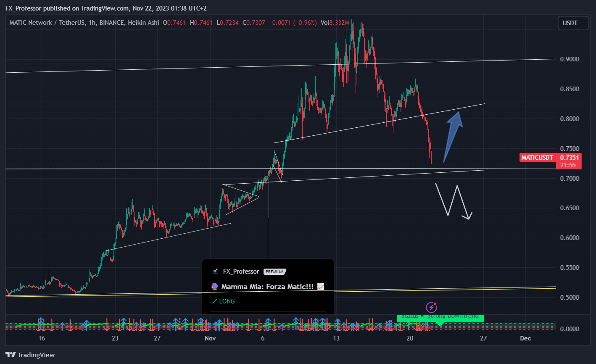
Task: Open the Mamma Mia: Forza Matic!!! idea title
Action: tap(267, 287)
